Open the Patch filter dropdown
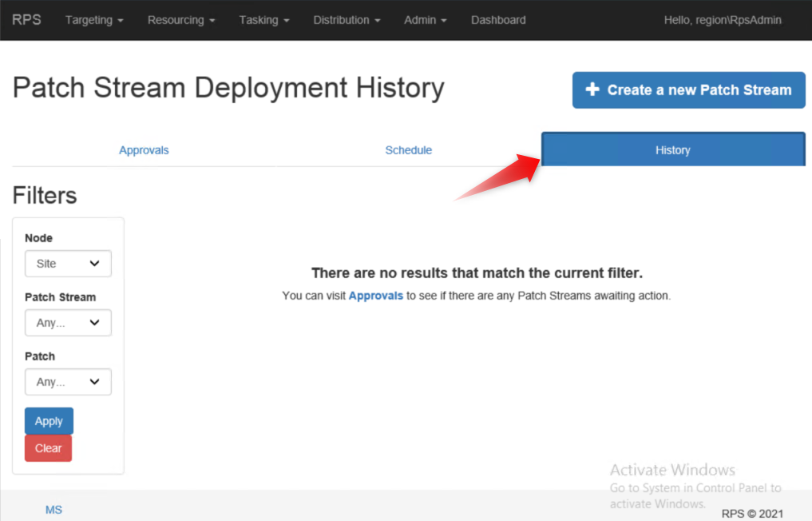Viewport: 812px width, 521px height. coord(68,382)
